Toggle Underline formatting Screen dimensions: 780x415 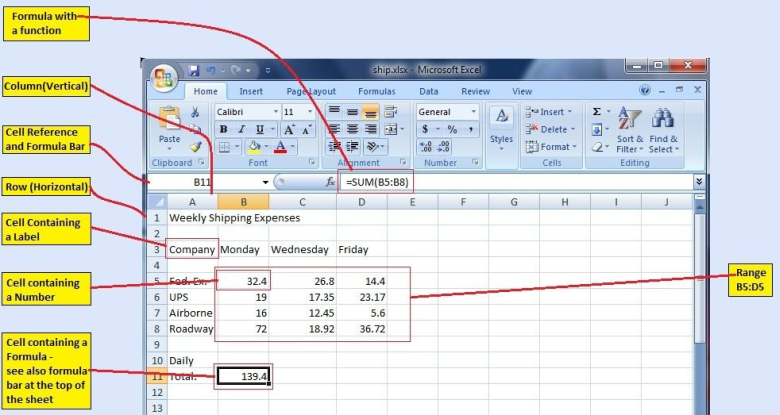260,130
